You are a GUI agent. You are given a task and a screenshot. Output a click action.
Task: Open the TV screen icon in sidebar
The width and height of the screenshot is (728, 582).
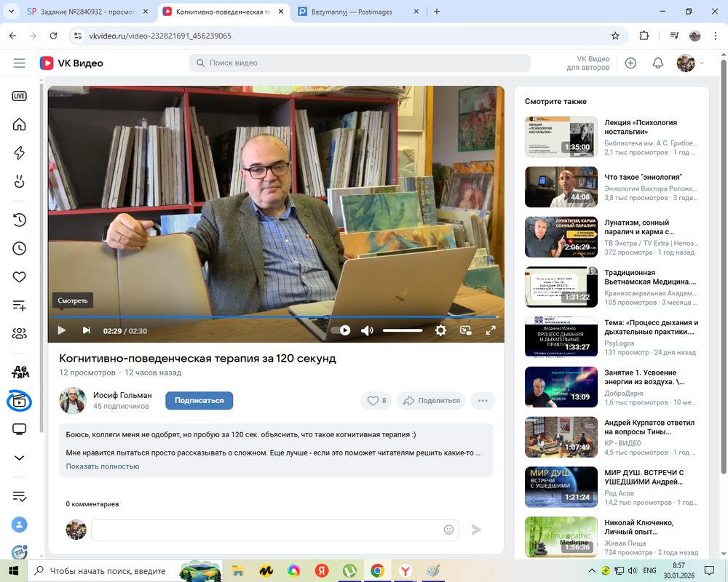(x=19, y=429)
